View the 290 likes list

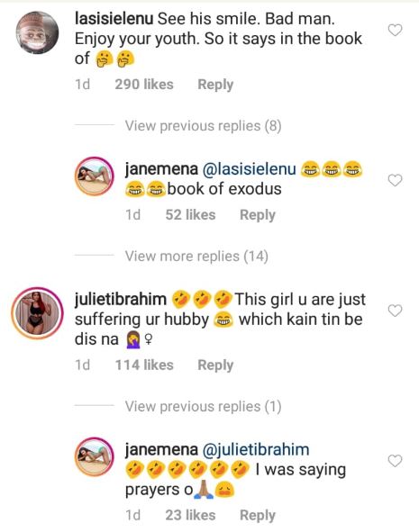(144, 84)
